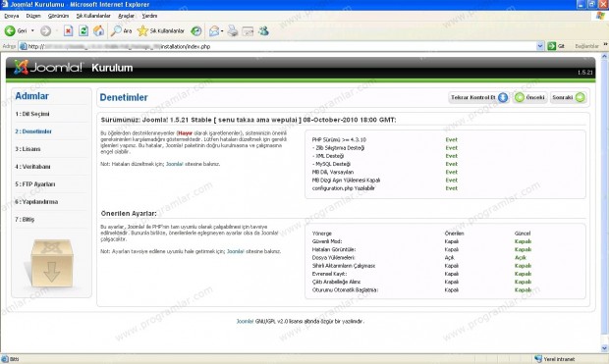Click the vertical scrollbar down arrow

[x=604, y=348]
